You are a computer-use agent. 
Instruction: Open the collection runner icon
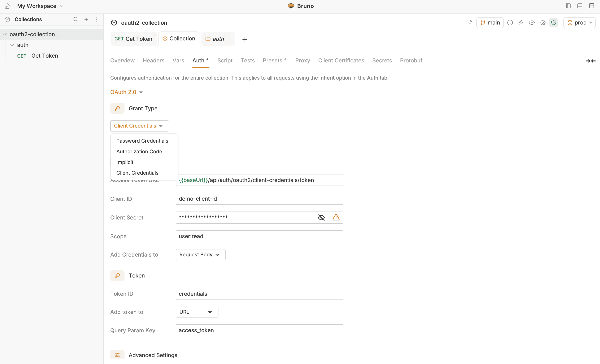[x=521, y=22]
